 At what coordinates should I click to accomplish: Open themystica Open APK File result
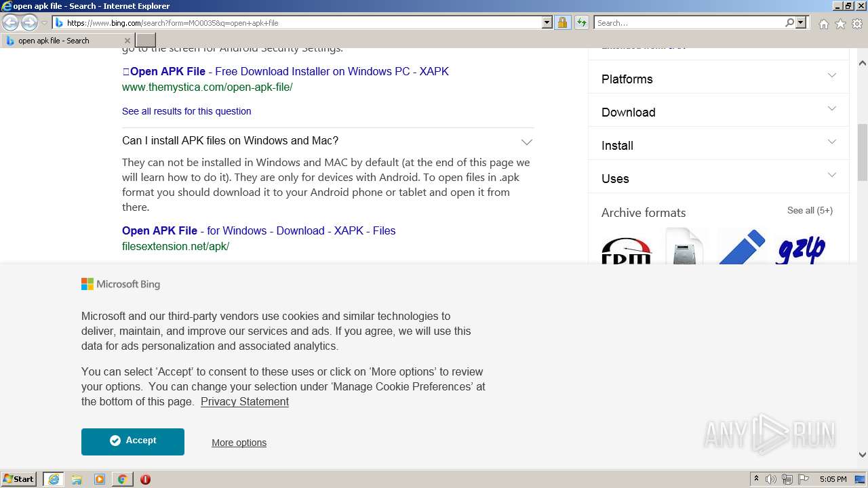click(x=285, y=71)
